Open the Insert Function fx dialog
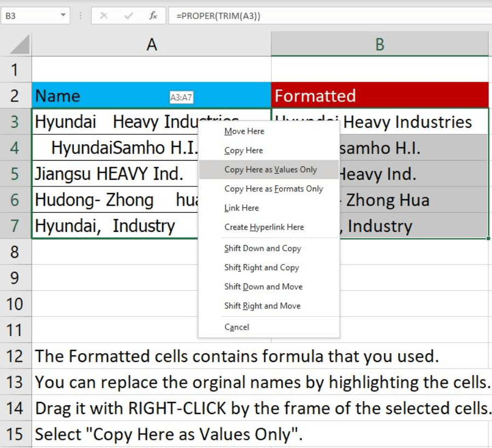Viewport: 492px width, 448px height. pyautogui.click(x=153, y=16)
